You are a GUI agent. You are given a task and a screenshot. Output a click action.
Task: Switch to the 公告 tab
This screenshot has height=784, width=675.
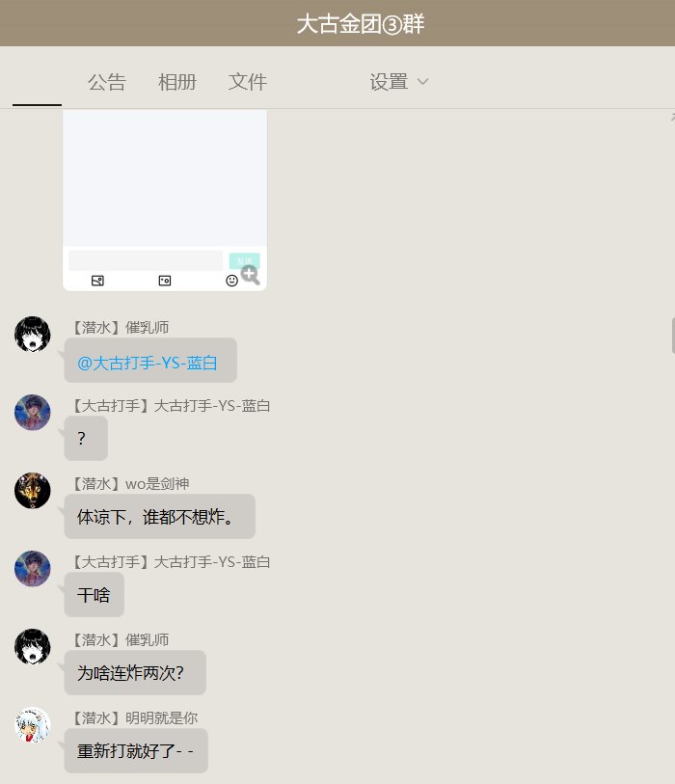[106, 82]
